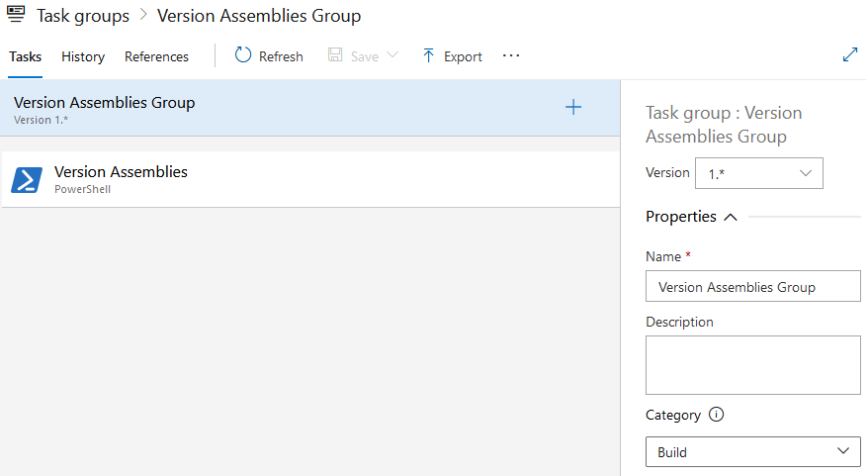This screenshot has width=868, height=476.
Task: Click the Refresh circular arrow icon
Action: point(243,55)
